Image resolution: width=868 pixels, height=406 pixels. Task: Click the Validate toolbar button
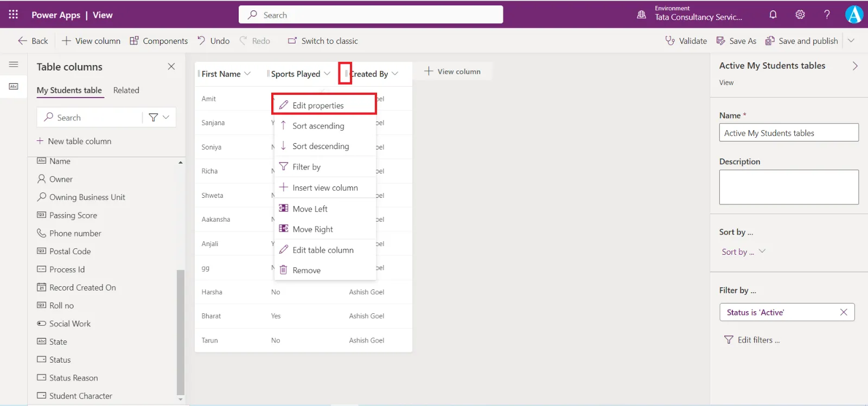click(686, 41)
